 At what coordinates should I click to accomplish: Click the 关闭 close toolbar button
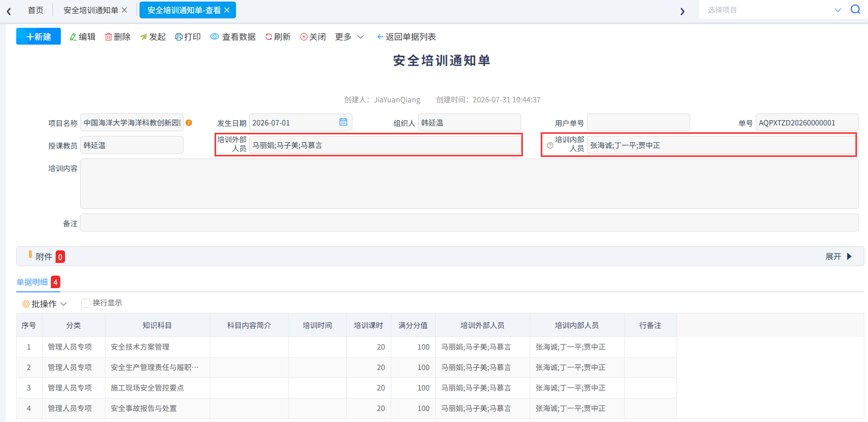(x=313, y=37)
